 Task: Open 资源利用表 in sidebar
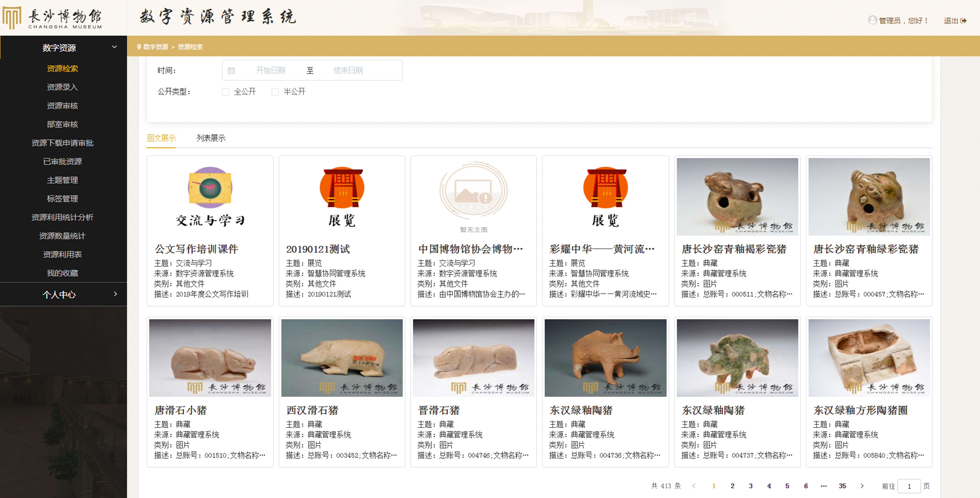[62, 254]
